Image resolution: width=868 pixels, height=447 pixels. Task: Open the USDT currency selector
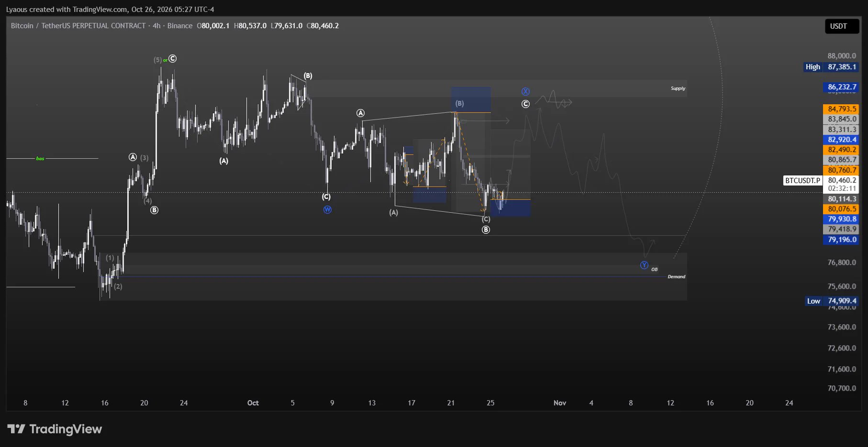[x=841, y=26]
